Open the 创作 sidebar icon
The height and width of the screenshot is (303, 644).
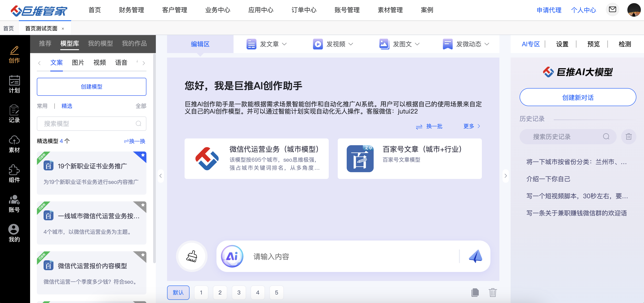click(x=14, y=55)
